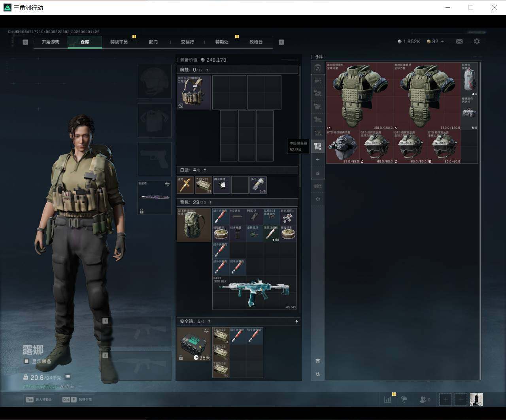The width and height of the screenshot is (506, 420).
Task: Select the gold pens item in pocket
Action: (185, 185)
